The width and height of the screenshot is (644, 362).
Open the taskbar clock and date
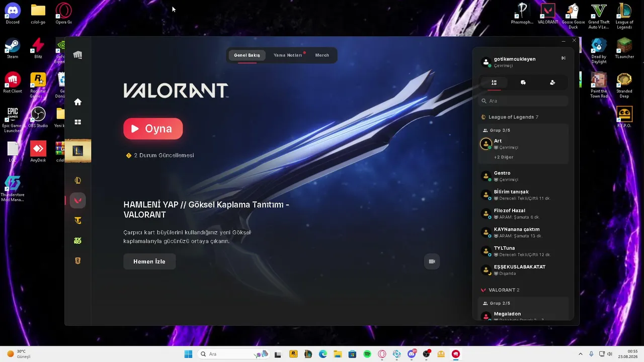pos(628,354)
